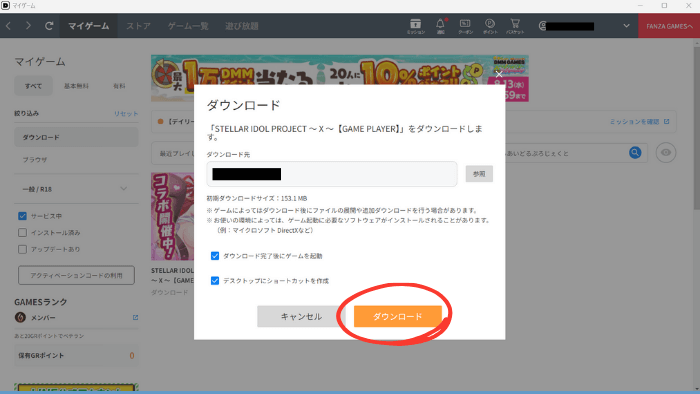Click the リセット link
700x394 pixels.
[126, 113]
